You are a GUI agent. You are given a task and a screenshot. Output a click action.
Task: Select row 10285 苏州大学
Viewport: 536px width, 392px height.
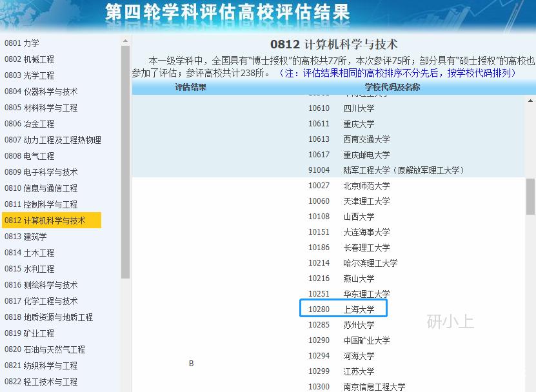pyautogui.click(x=341, y=325)
